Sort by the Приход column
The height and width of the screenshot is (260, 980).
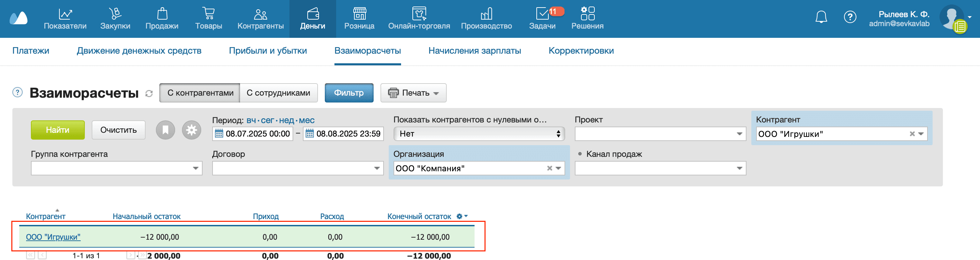click(265, 216)
